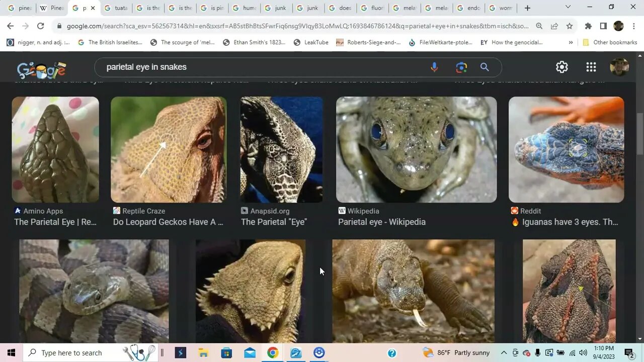Click the Anapsid.org source label

tap(270, 211)
